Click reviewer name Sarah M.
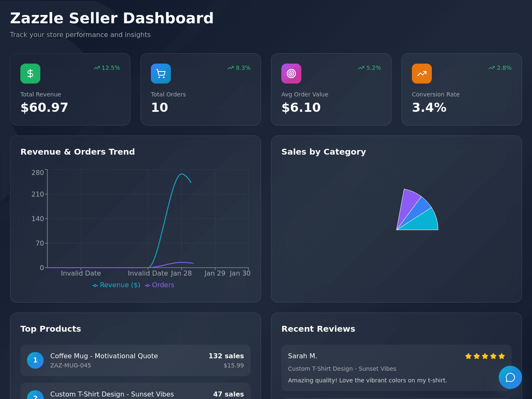The image size is (532, 399). [x=303, y=356]
